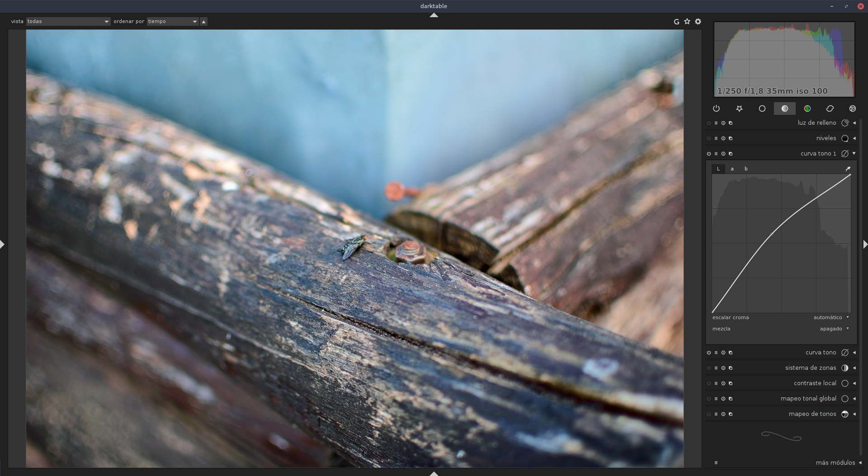868x476 pixels.
Task: Open the ordenar por 'tiempo' dropdown
Action: (173, 21)
